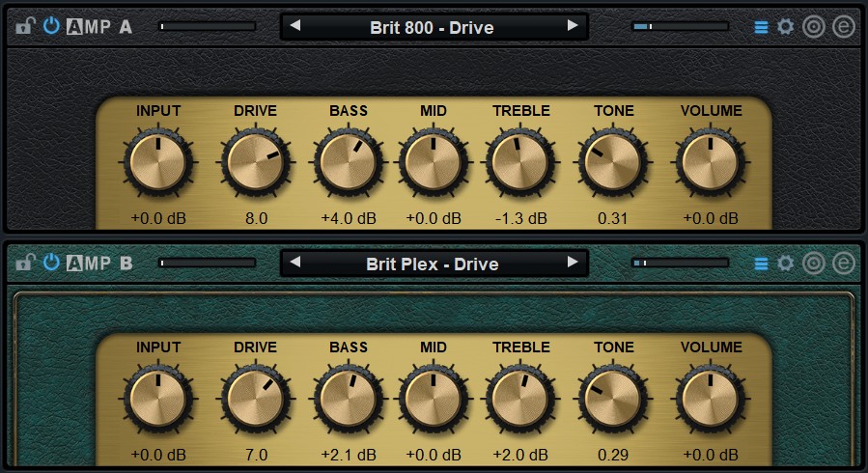Image resolution: width=868 pixels, height=473 pixels.
Task: Open the Brit 800 - Drive preset list
Action: tap(432, 27)
